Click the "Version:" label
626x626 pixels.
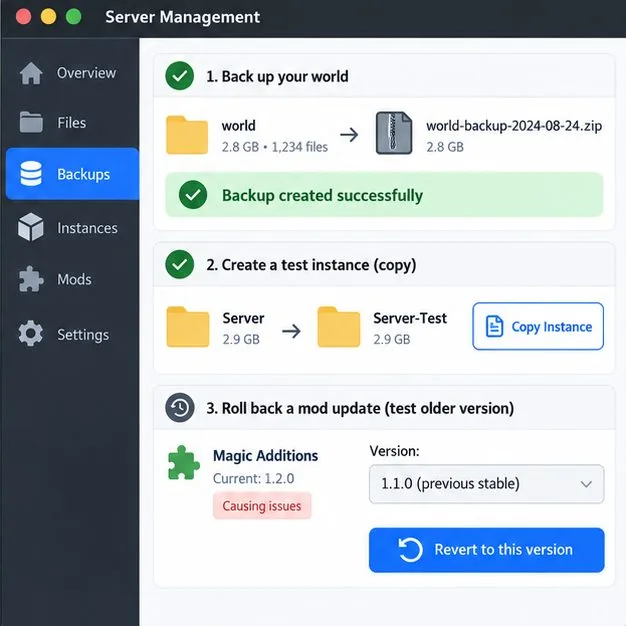[394, 451]
